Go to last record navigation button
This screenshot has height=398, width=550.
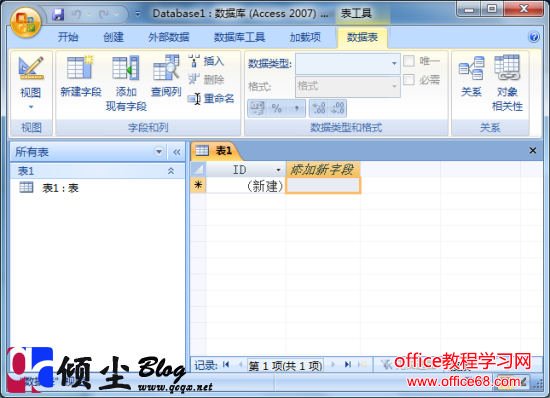click(348, 365)
